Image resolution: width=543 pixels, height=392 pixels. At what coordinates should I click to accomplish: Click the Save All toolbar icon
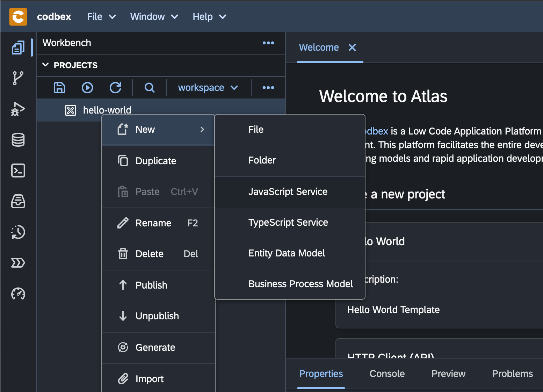pyautogui.click(x=59, y=87)
